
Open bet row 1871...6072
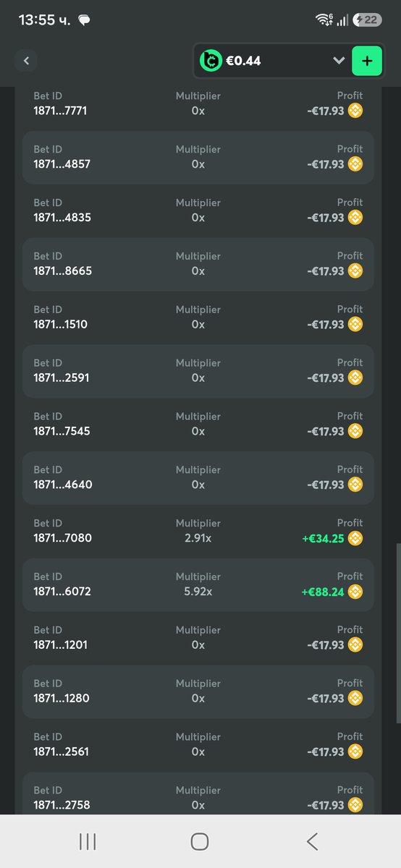pos(198,584)
